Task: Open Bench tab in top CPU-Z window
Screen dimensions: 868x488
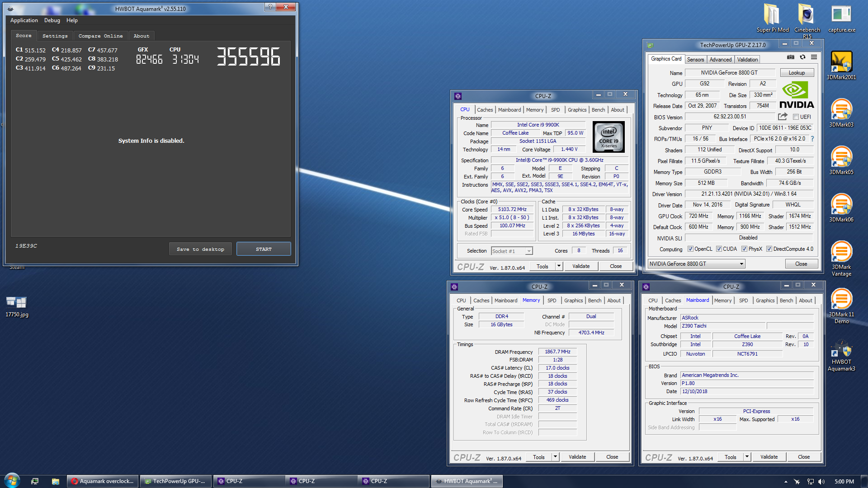Action: pyautogui.click(x=598, y=110)
